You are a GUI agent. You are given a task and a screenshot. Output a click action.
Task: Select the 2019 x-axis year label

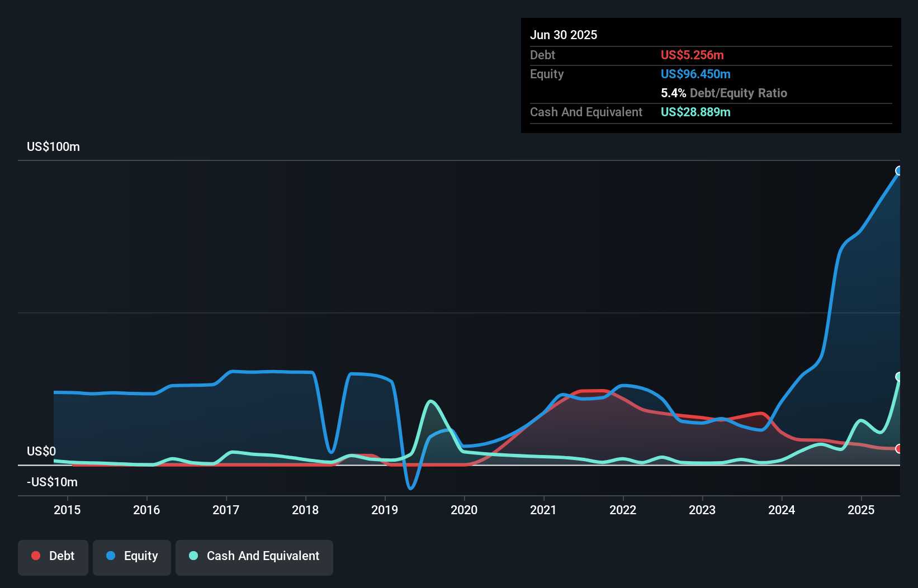[385, 510]
